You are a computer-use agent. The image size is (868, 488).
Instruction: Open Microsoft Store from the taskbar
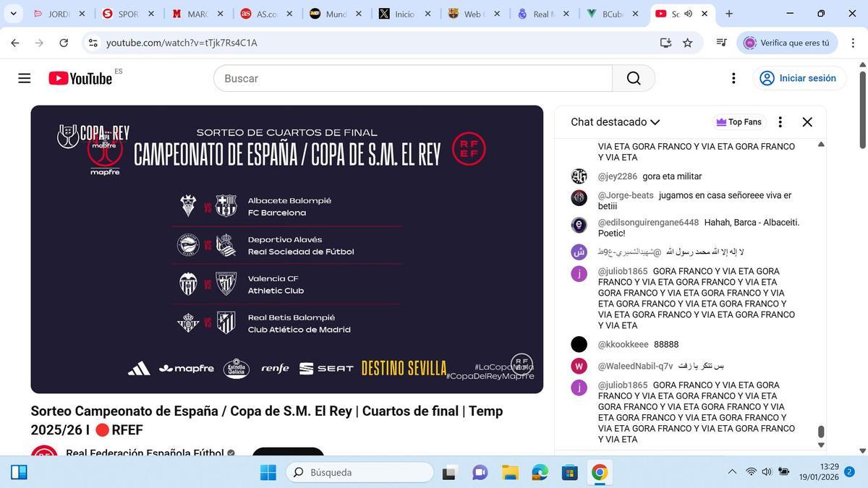pos(569,474)
